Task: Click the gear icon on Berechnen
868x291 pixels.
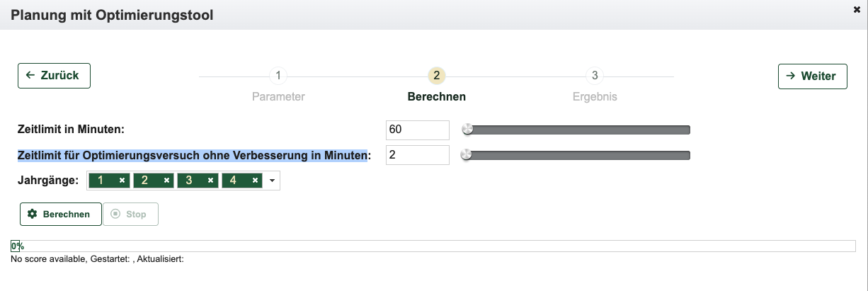Action: point(32,215)
